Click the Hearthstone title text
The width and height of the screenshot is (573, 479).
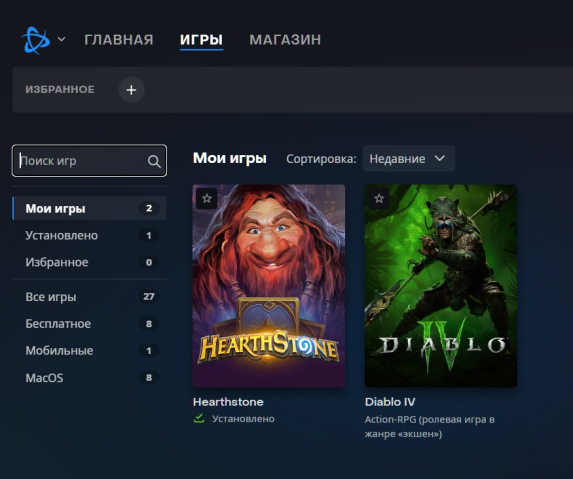(228, 402)
